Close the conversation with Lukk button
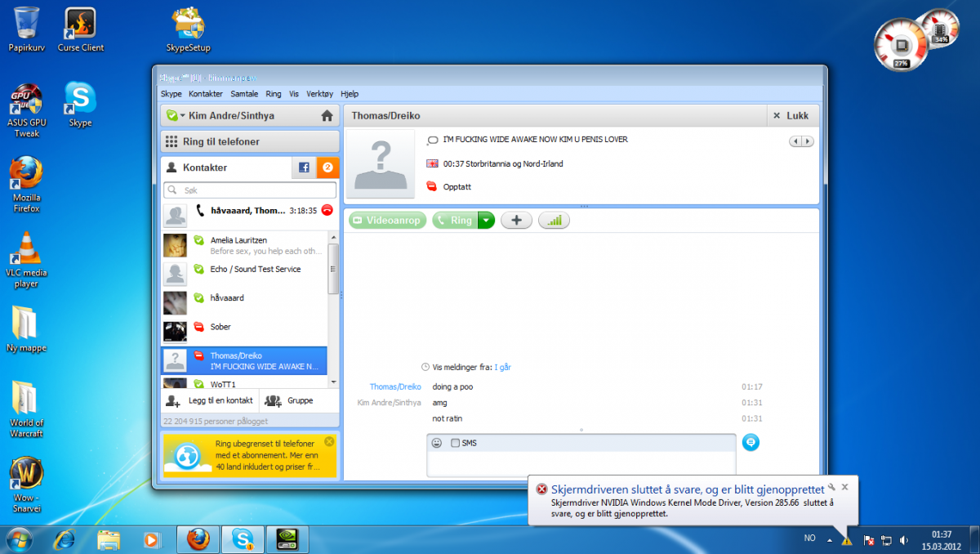Screen dimensions: 980x554 pos(791,116)
